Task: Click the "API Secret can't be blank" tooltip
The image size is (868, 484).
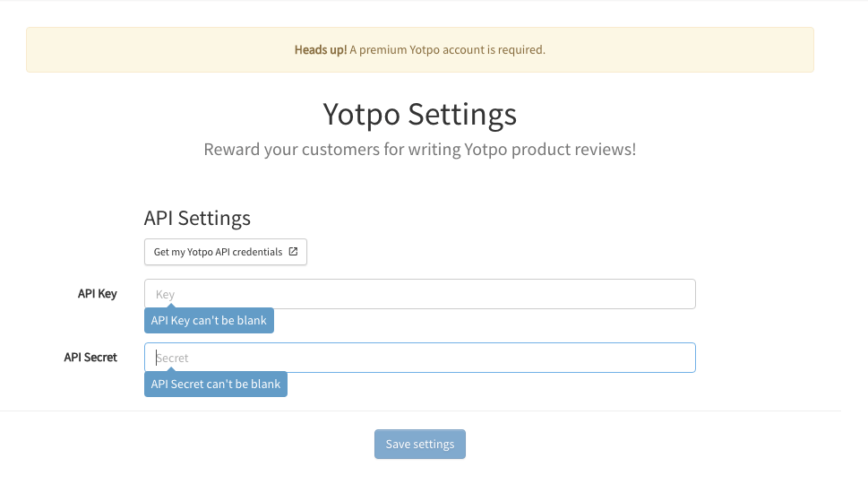Action: point(216,385)
